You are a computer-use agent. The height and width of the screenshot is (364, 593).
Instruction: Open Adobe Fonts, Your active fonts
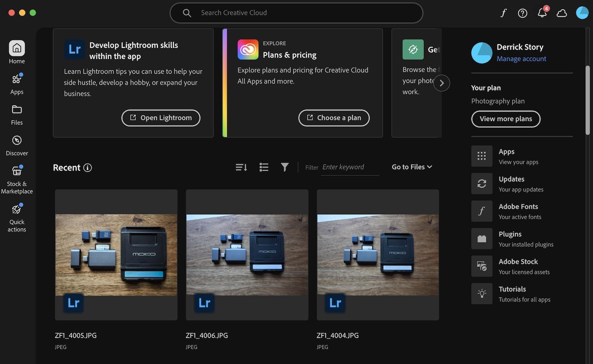tap(522, 211)
